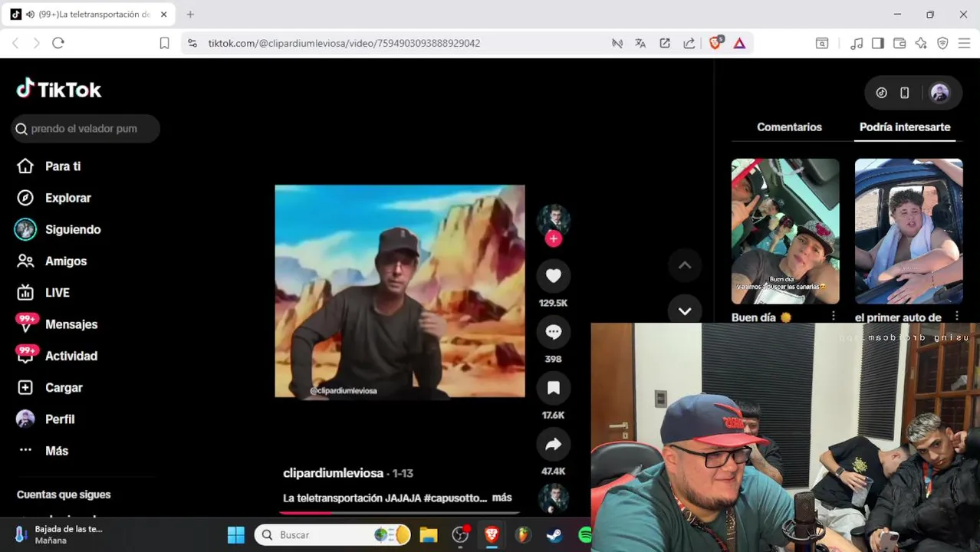Image resolution: width=980 pixels, height=552 pixels.
Task: Click the Brave Rewards triangle icon
Action: tap(739, 43)
